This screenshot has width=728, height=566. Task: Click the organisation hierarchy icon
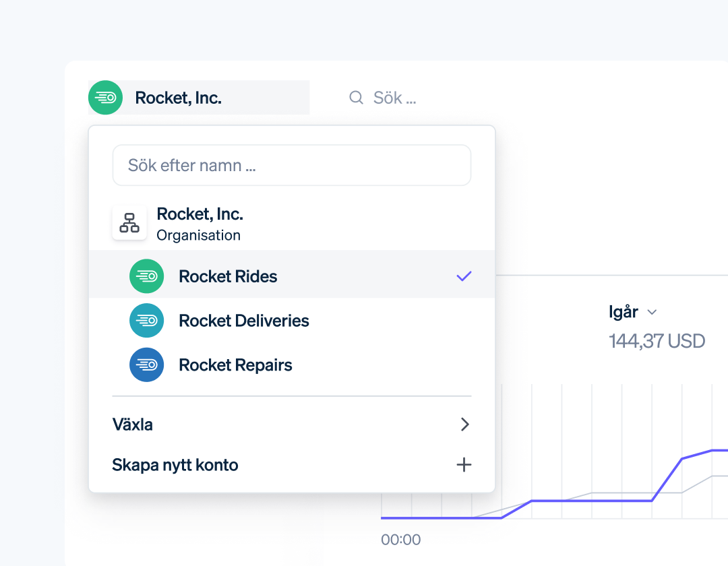click(129, 222)
